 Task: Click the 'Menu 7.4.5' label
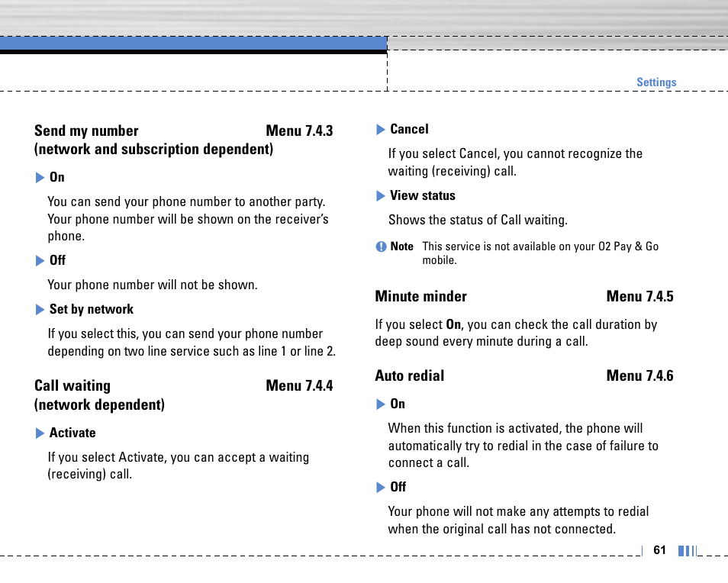(x=639, y=296)
